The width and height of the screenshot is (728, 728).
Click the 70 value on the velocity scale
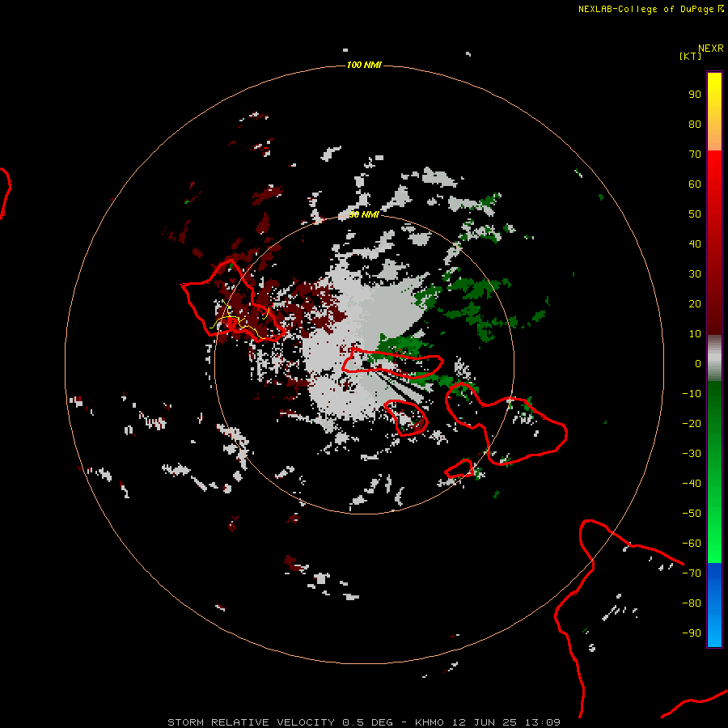[x=695, y=154]
